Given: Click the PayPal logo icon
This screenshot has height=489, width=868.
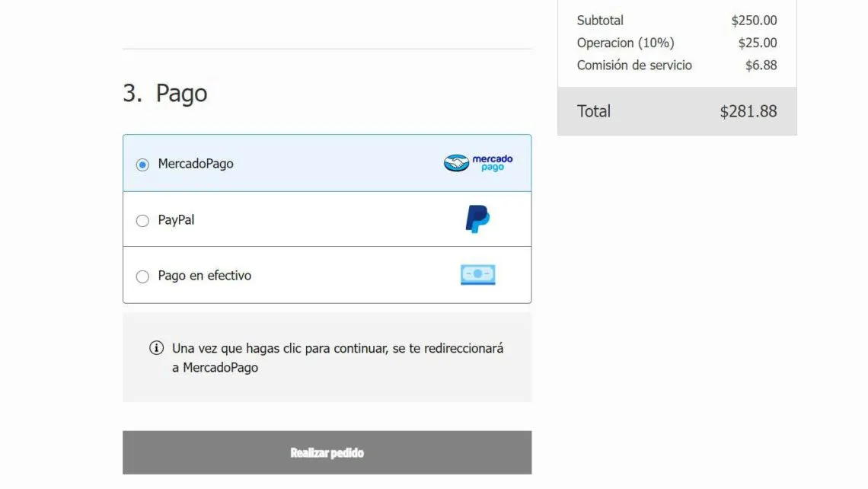Looking at the screenshot, I should (x=477, y=219).
